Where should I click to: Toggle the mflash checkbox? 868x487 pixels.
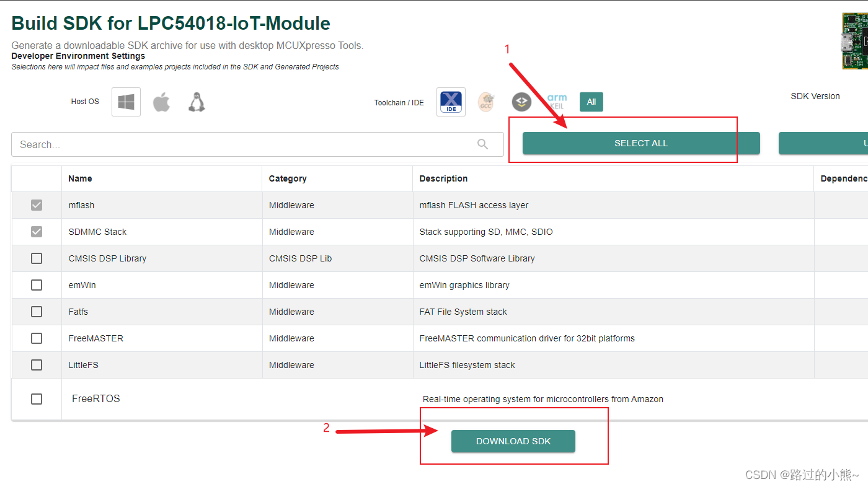[37, 205]
